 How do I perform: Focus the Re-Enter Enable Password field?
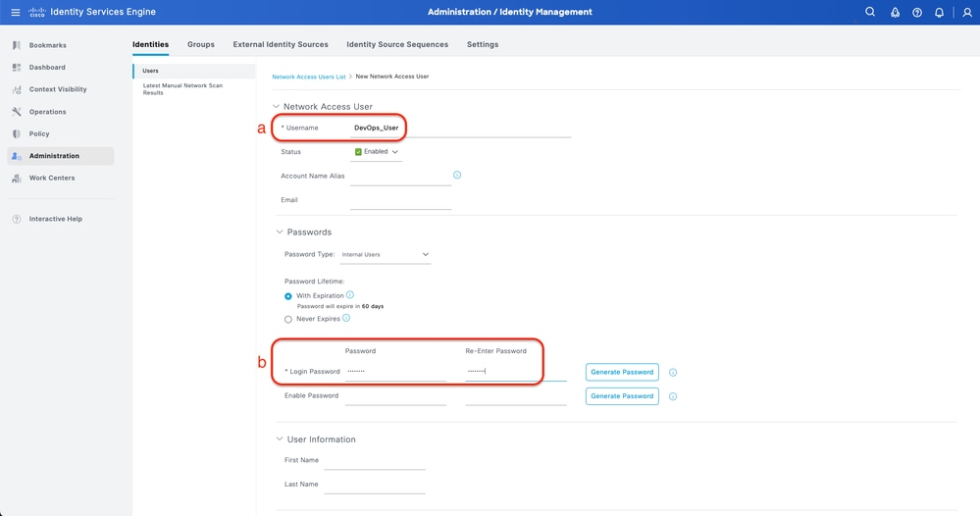(x=516, y=396)
